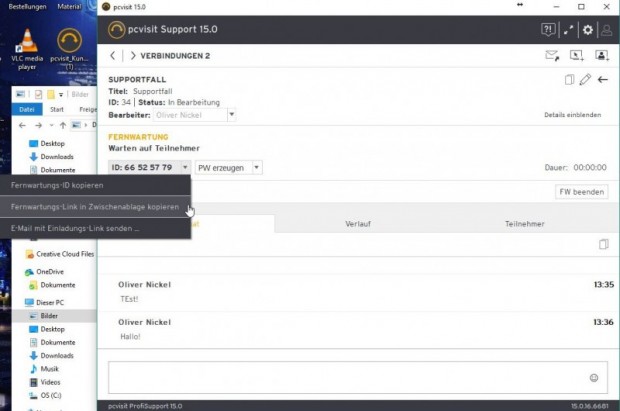Click the Details einblenden link

click(572, 115)
